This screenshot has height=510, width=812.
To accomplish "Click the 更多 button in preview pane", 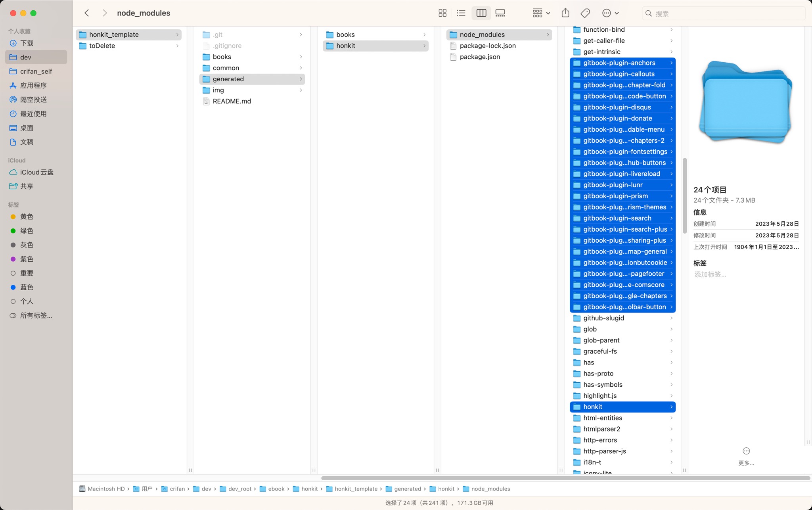I will pos(746,455).
